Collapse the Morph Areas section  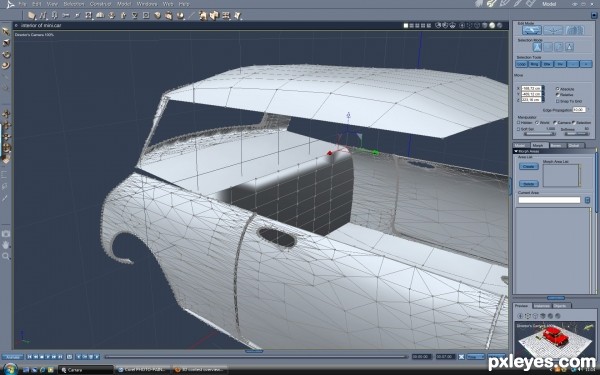(x=516, y=152)
